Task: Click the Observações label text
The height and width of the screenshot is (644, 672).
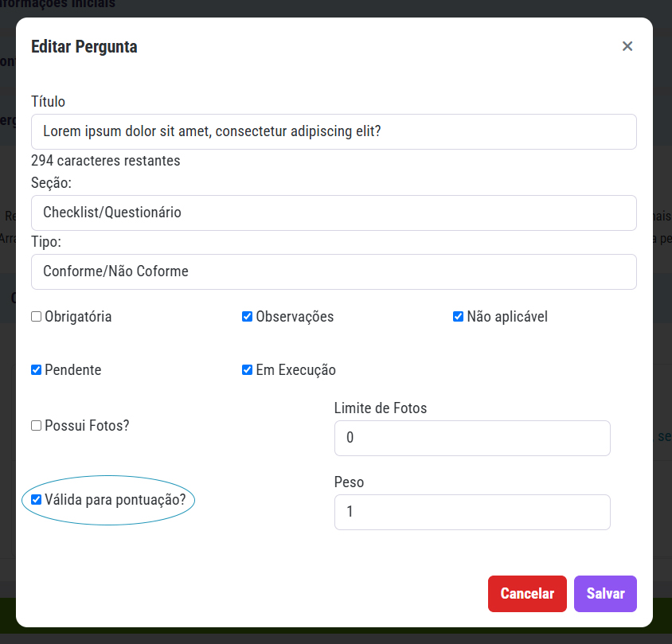Action: click(295, 317)
